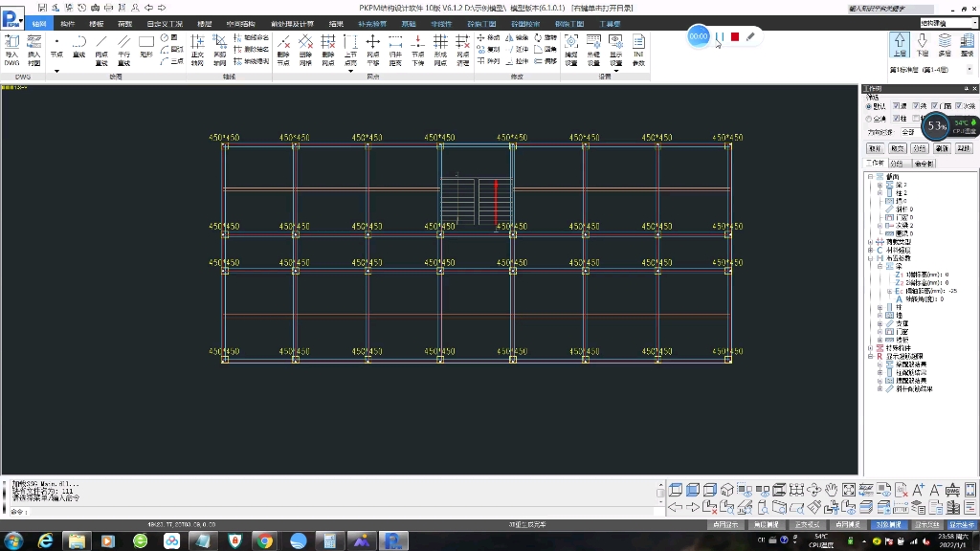The width and height of the screenshot is (980, 551).
Task: Open the 荷载 ribbon tab
Action: point(125,23)
